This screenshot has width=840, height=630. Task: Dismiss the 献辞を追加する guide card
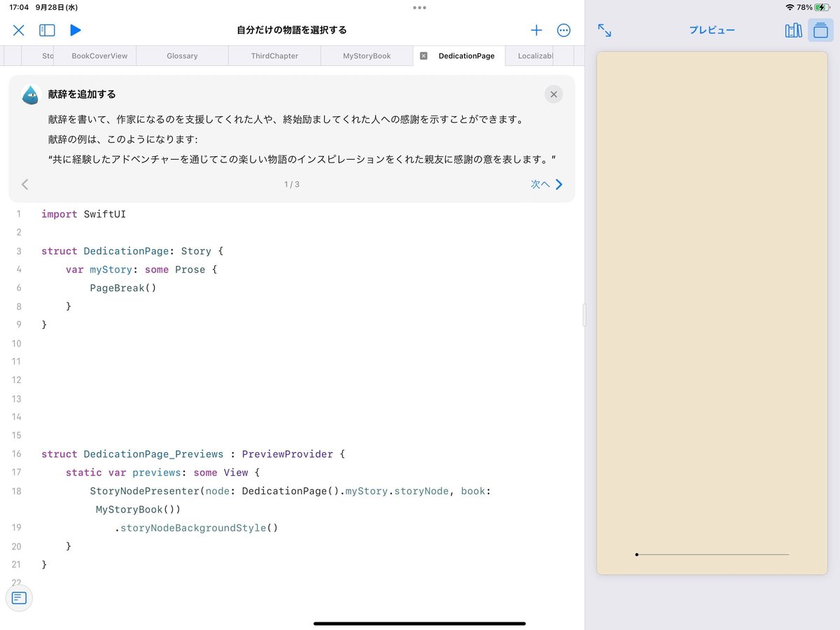(x=554, y=94)
